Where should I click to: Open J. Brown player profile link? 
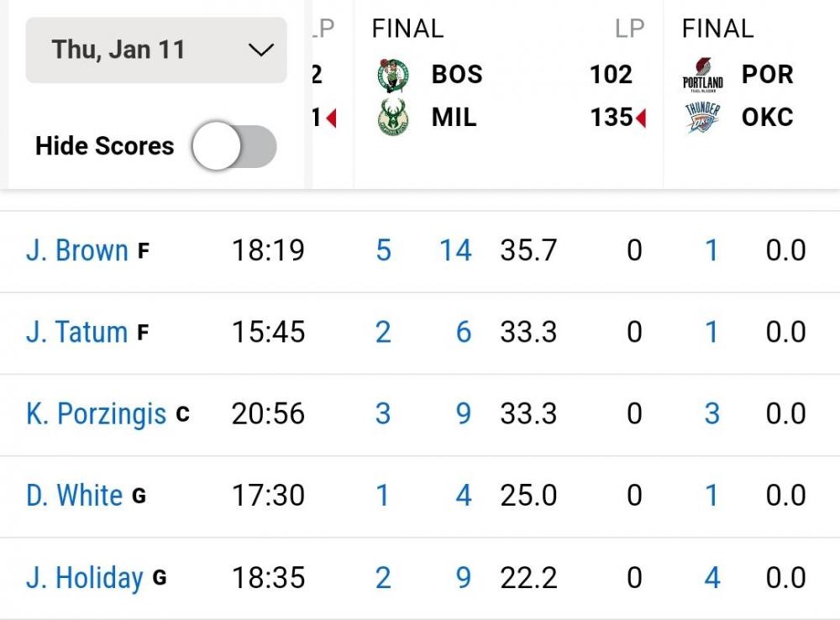(77, 250)
